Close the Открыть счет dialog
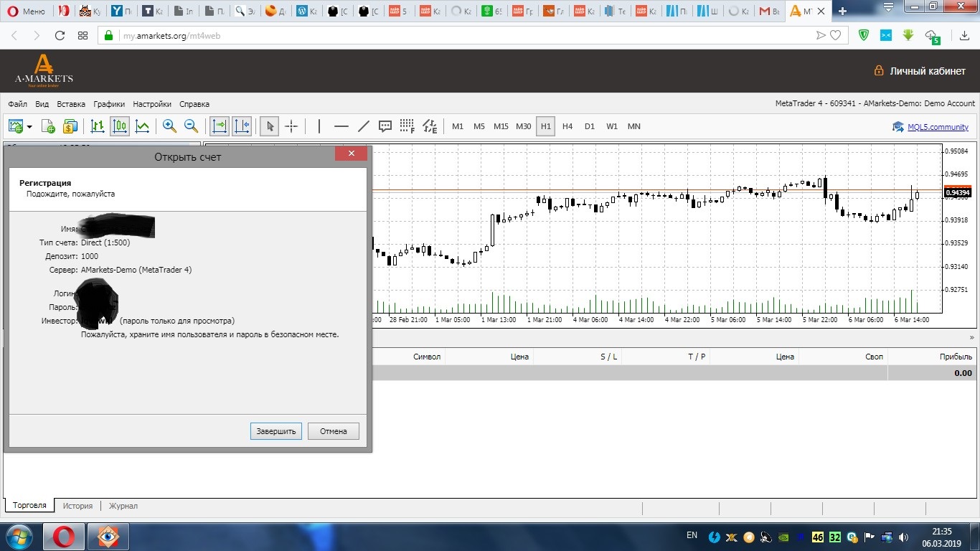 coord(351,154)
